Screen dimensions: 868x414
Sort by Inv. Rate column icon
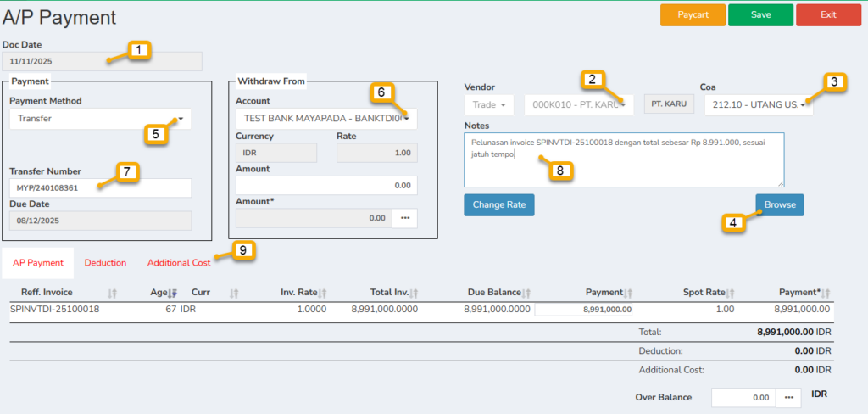(x=331, y=293)
